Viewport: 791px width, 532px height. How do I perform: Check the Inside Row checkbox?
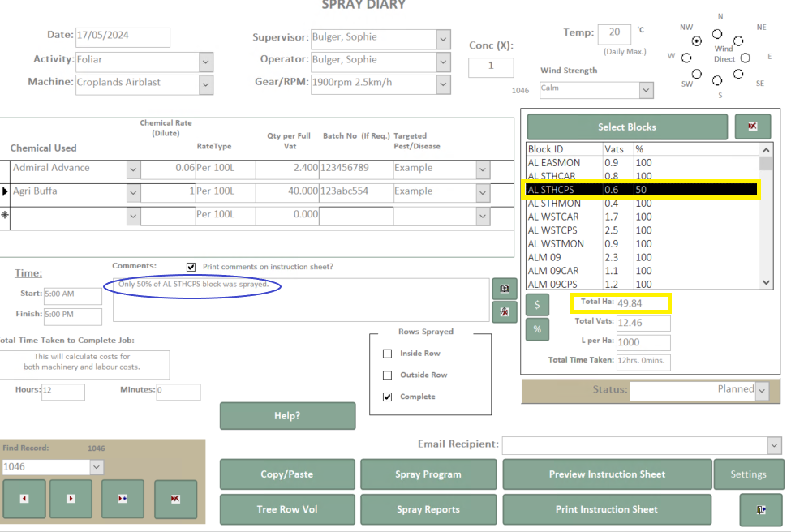tap(388, 354)
